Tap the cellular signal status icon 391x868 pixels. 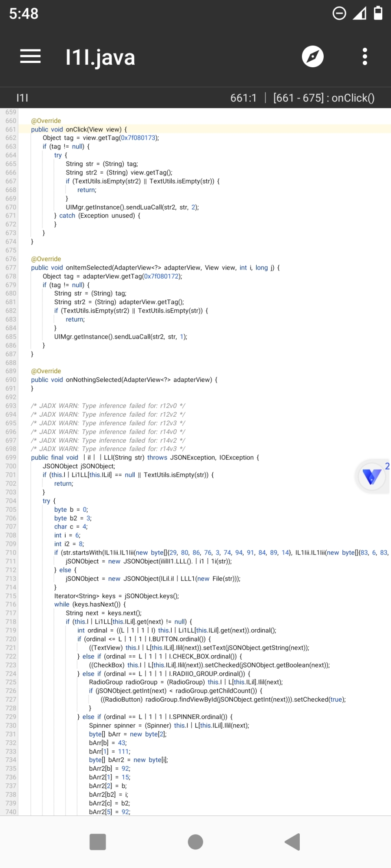[359, 13]
